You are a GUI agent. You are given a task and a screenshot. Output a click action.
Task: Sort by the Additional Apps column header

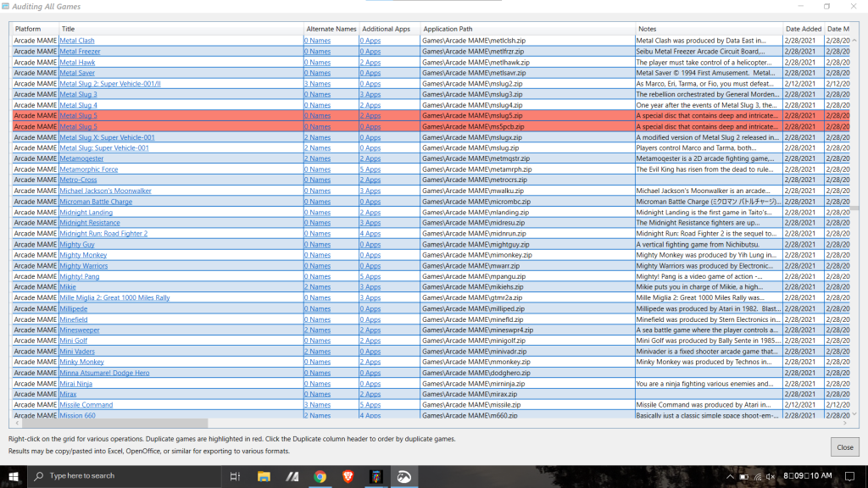[389, 29]
